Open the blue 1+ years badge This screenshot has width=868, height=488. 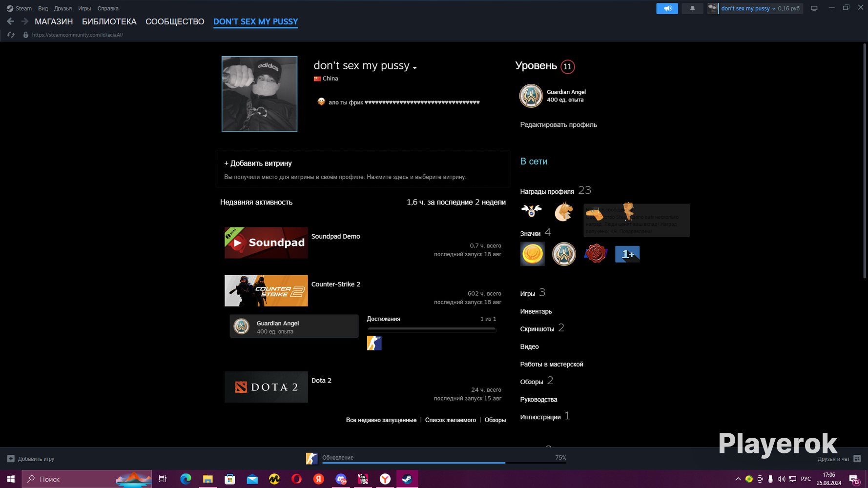pyautogui.click(x=627, y=254)
